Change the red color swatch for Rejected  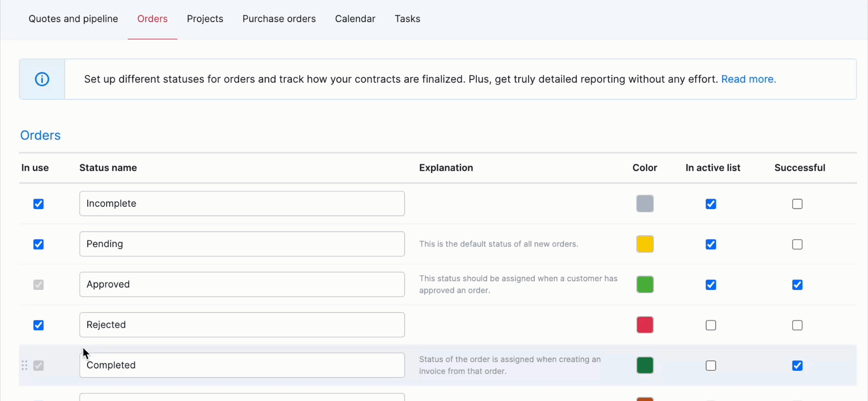point(645,325)
